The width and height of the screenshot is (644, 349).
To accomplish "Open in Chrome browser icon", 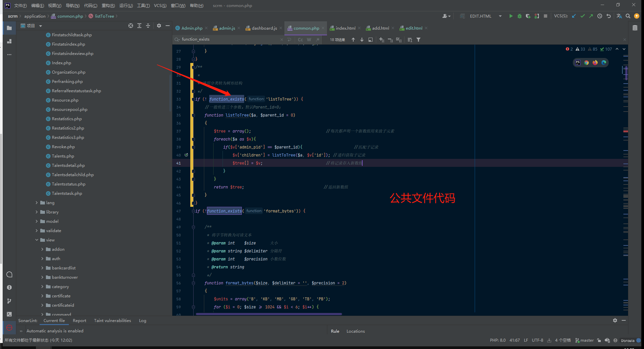I will [x=586, y=63].
